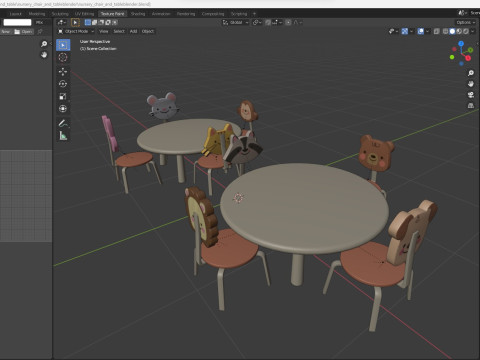Screen dimensions: 480x360
Task: Toggle proportional editing
Action: click(288, 22)
